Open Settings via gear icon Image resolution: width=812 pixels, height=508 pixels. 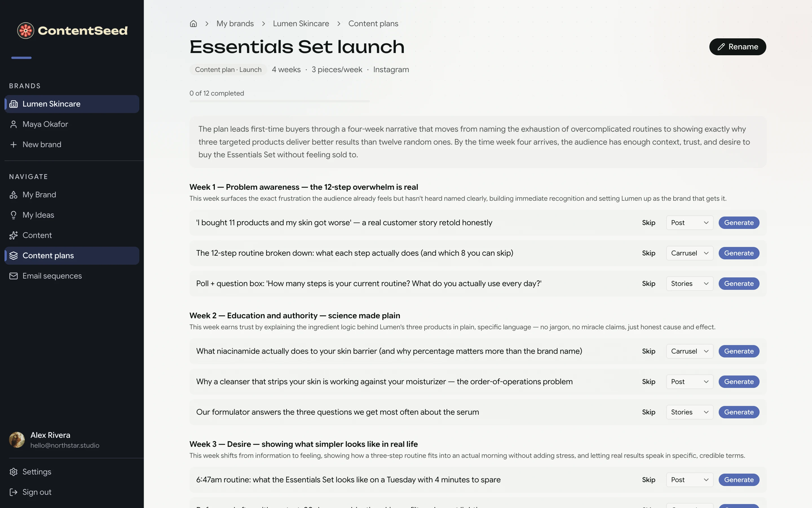click(14, 472)
